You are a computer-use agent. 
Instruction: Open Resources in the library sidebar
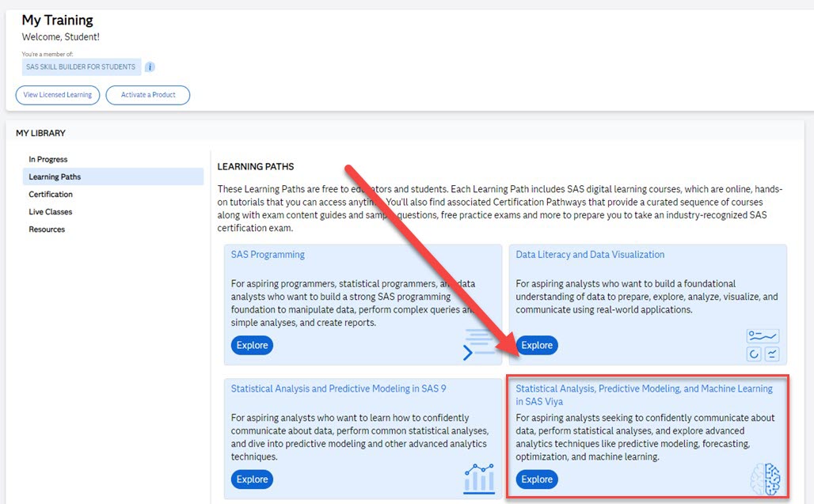pos(47,229)
